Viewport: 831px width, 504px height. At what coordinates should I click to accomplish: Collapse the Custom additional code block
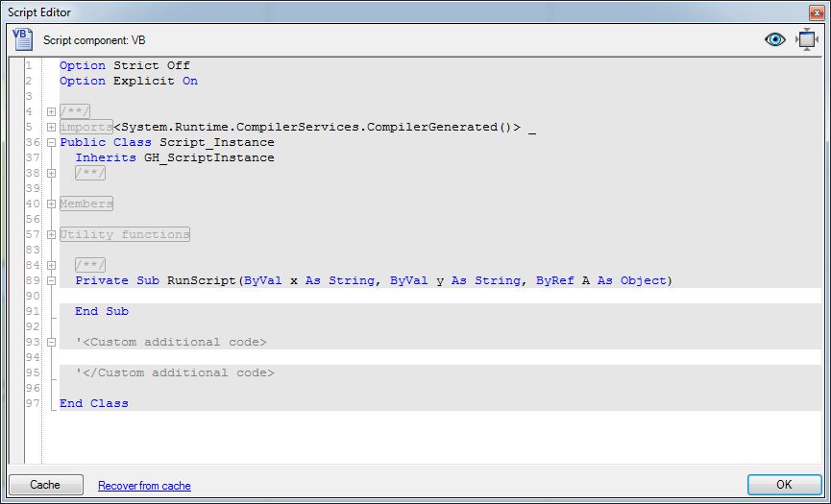tap(52, 342)
